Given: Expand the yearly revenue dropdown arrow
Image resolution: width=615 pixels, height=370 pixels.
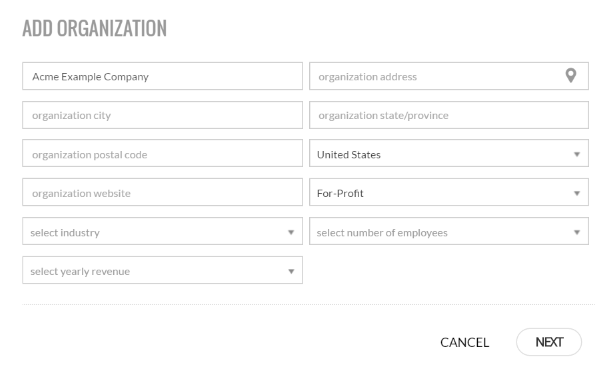Looking at the screenshot, I should 291,271.
